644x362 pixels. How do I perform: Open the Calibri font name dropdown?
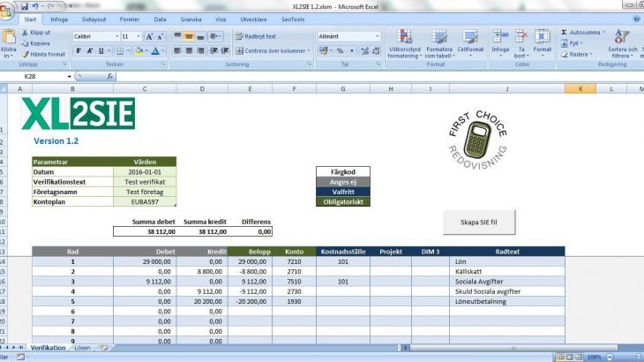pos(117,36)
